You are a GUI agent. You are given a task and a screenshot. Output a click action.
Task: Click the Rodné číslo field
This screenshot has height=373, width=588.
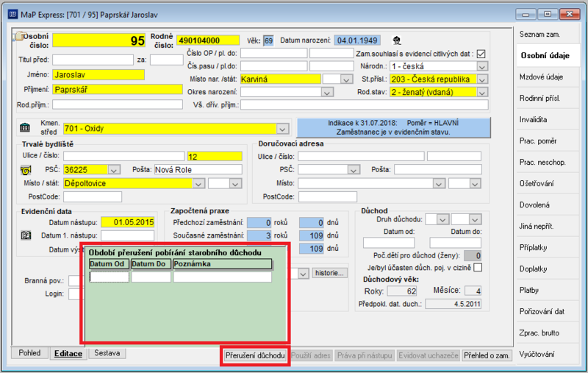208,40
